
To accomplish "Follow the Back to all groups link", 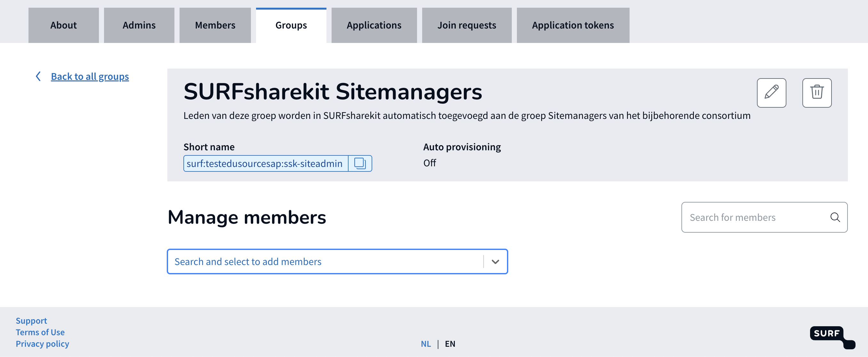I will tap(90, 77).
